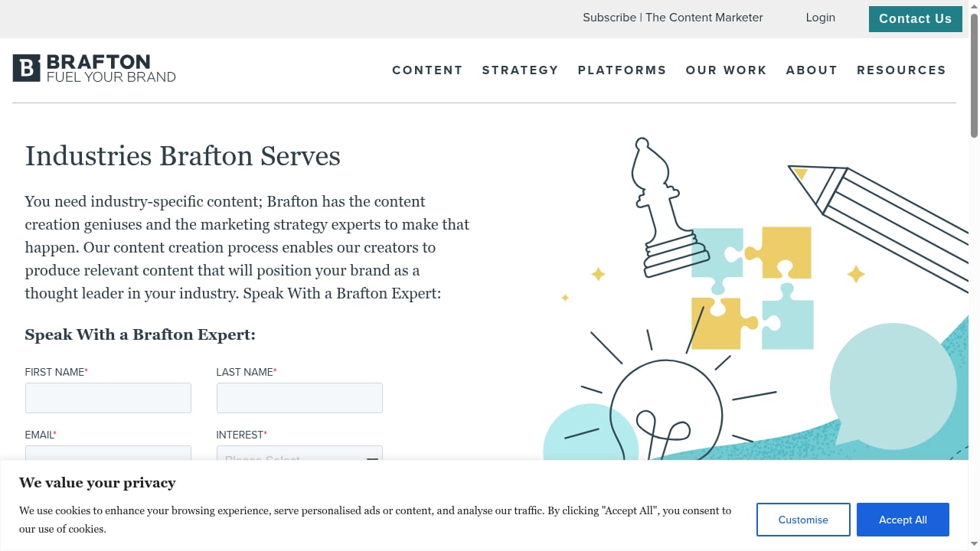Click the Login link
Image resolution: width=980 pixels, height=551 pixels.
821,18
